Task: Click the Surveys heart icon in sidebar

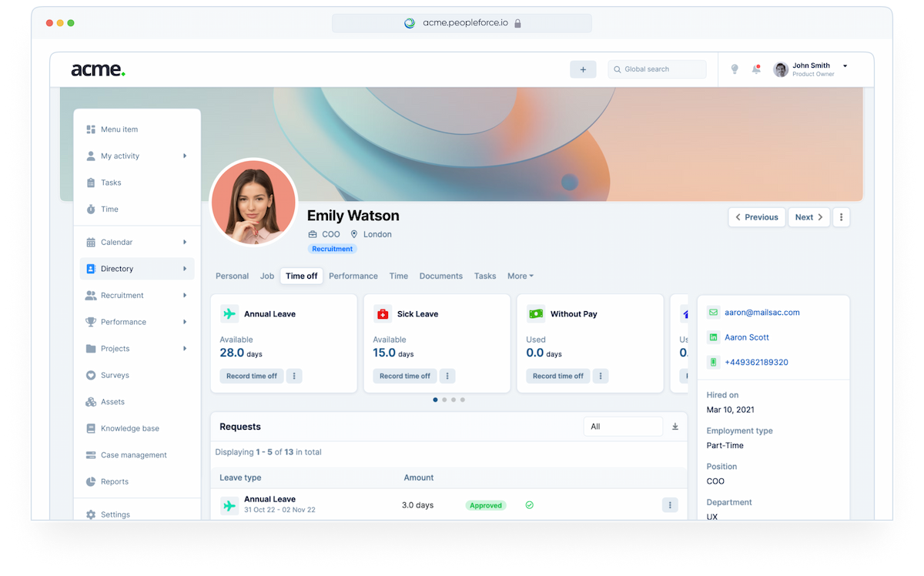Action: pyautogui.click(x=91, y=375)
